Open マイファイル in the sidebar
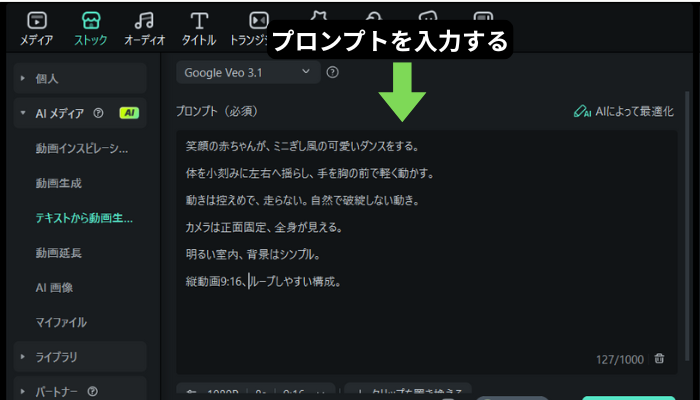The image size is (700, 400). coord(61,322)
